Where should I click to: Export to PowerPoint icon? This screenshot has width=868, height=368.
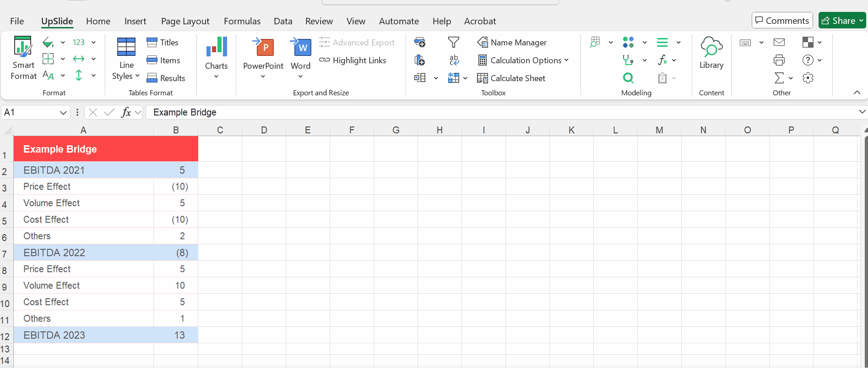(263, 47)
